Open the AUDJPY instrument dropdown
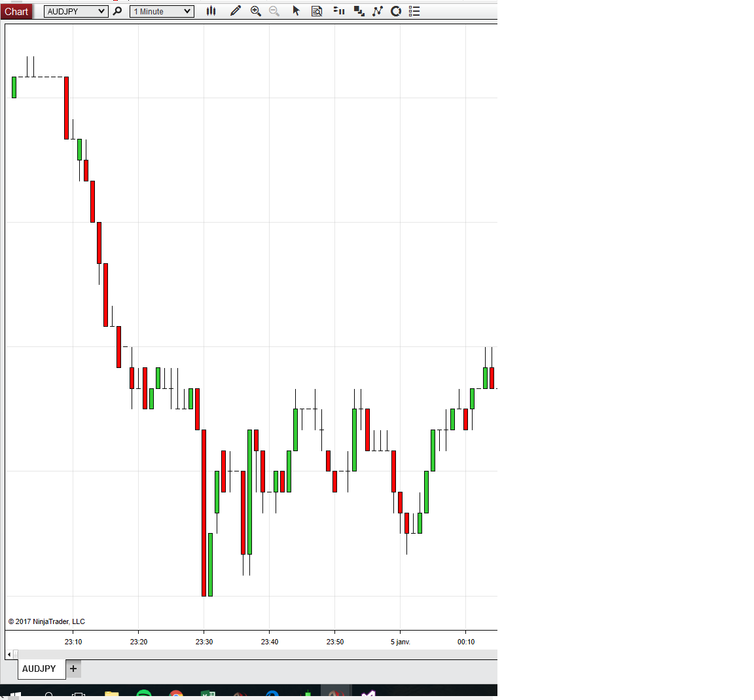Screen dimensions: 754x700 (75, 12)
